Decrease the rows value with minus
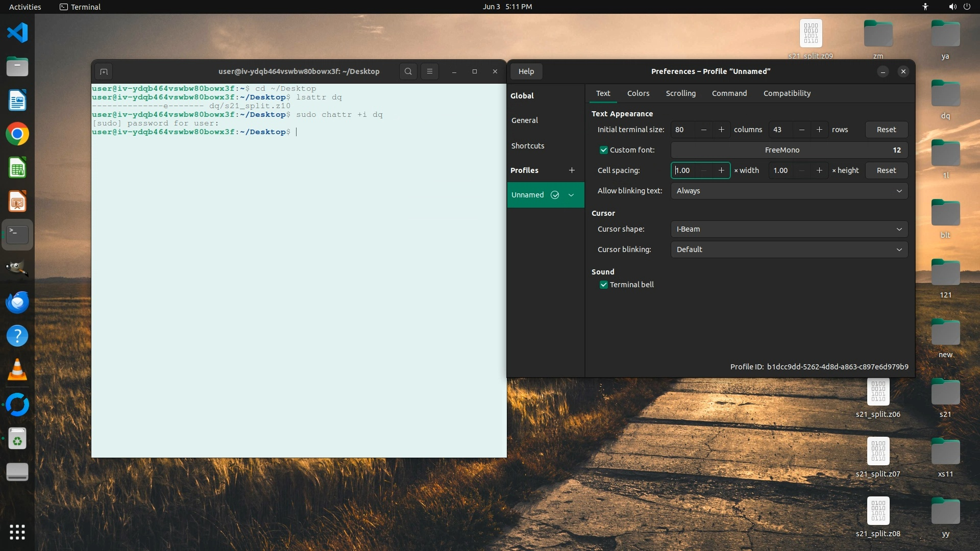 pos(802,130)
